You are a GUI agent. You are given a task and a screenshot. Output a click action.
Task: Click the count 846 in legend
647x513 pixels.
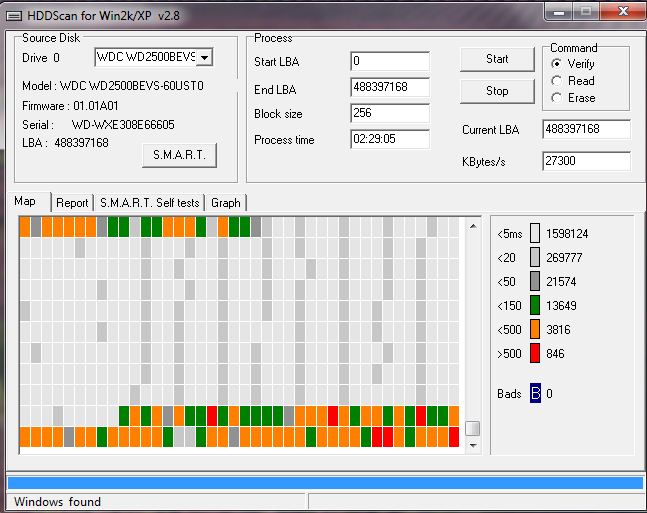coord(555,354)
